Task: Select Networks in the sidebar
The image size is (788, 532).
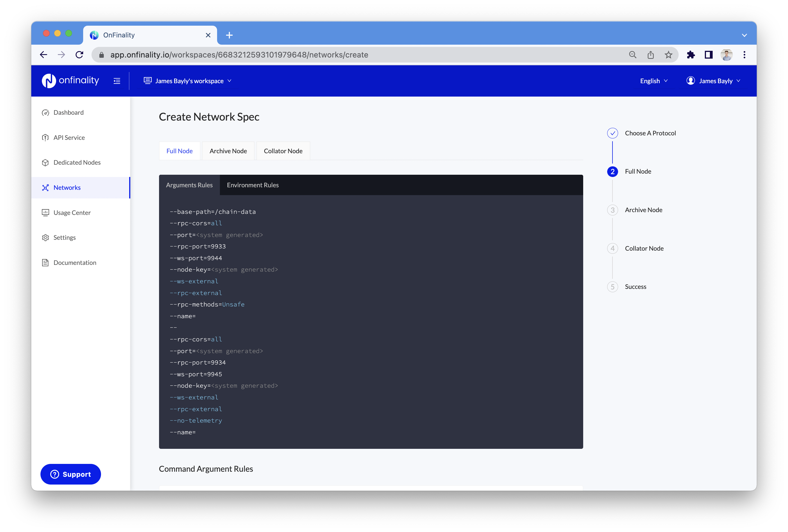Action: tap(67, 188)
